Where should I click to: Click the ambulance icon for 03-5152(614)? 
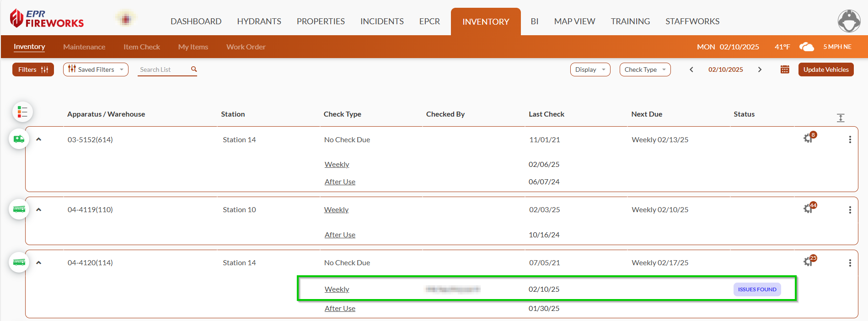click(19, 139)
